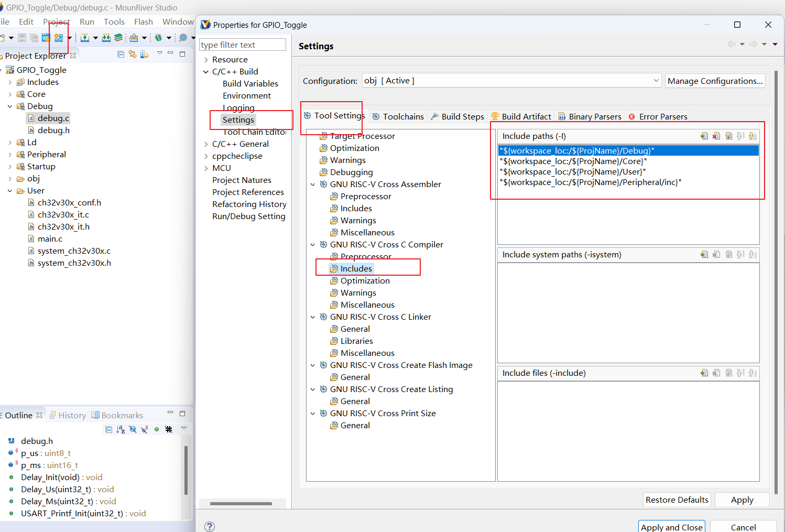Switch to the Toolchains tab
Viewport: 785px width, 532px height.
click(398, 116)
